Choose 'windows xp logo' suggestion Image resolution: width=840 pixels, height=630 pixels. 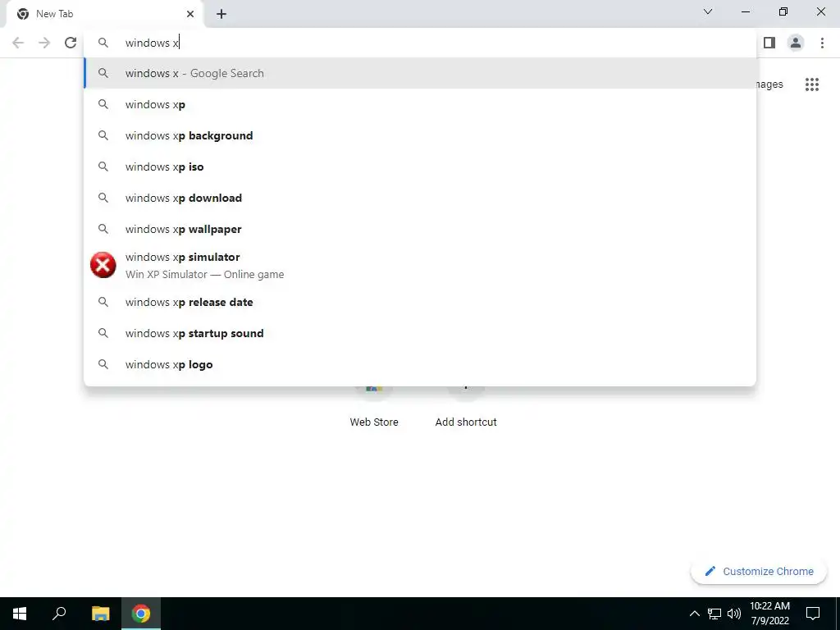[x=419, y=364]
